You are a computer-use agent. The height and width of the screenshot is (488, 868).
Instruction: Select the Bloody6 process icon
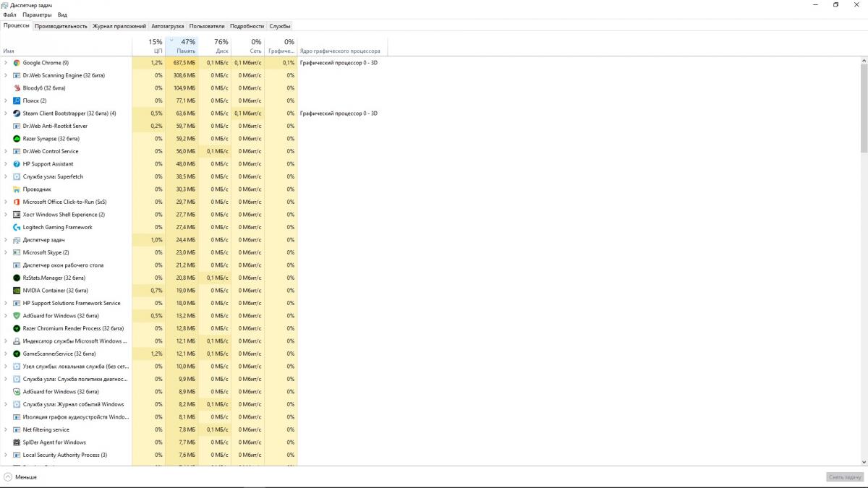pyautogui.click(x=17, y=88)
